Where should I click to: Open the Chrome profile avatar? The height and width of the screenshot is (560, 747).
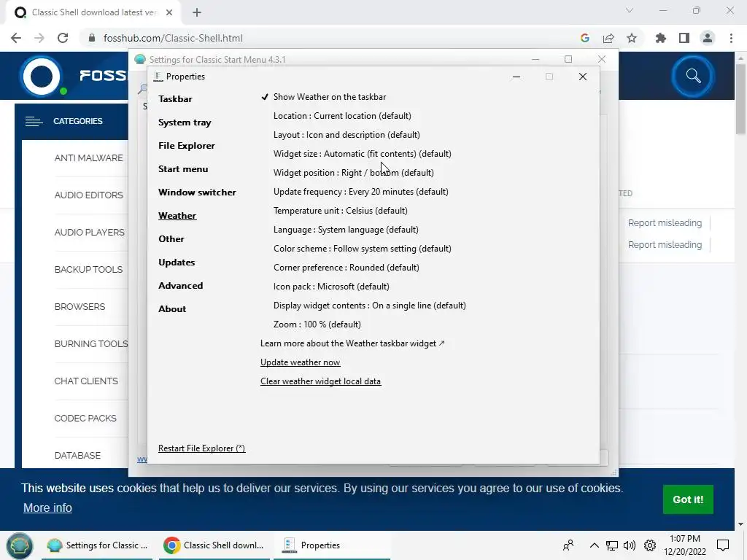click(x=708, y=38)
